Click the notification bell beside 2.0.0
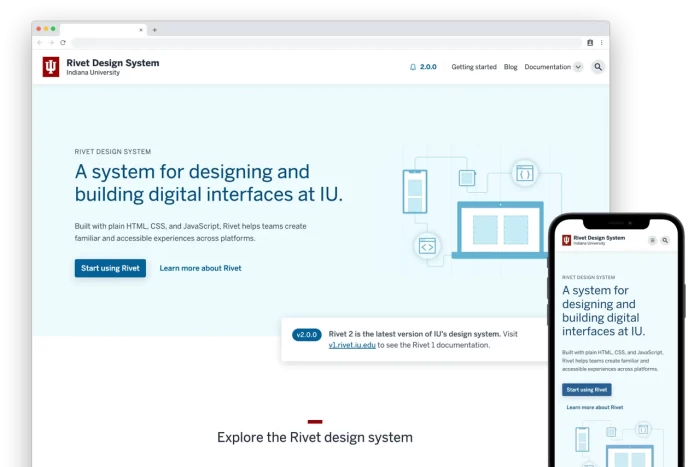Screen dimensions: 700x467 pyautogui.click(x=413, y=67)
